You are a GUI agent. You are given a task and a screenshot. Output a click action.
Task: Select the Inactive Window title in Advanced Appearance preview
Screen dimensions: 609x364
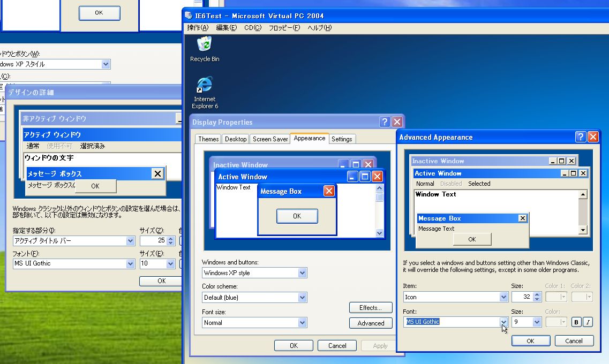pyautogui.click(x=438, y=161)
